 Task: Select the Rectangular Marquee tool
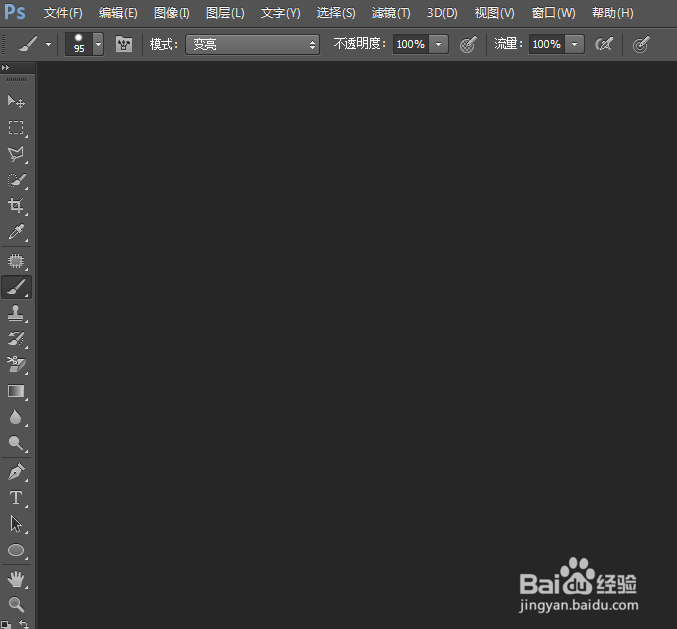[x=16, y=128]
